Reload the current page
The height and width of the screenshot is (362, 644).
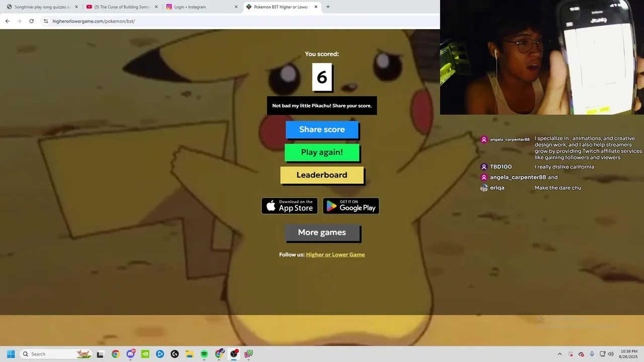(x=31, y=21)
